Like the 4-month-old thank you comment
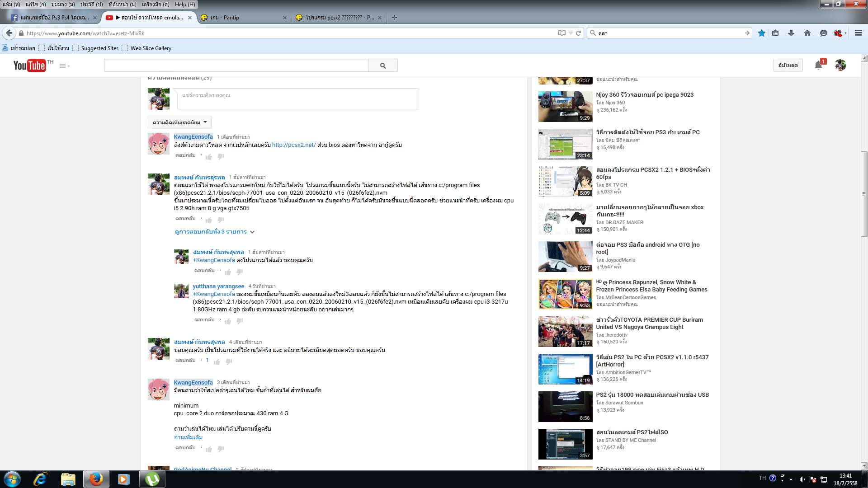The image size is (868, 488). [217, 361]
